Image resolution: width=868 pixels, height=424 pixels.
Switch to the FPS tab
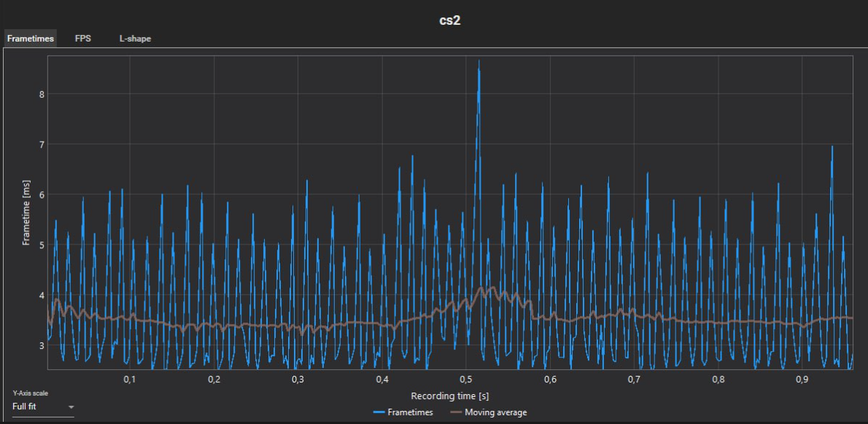pos(83,39)
